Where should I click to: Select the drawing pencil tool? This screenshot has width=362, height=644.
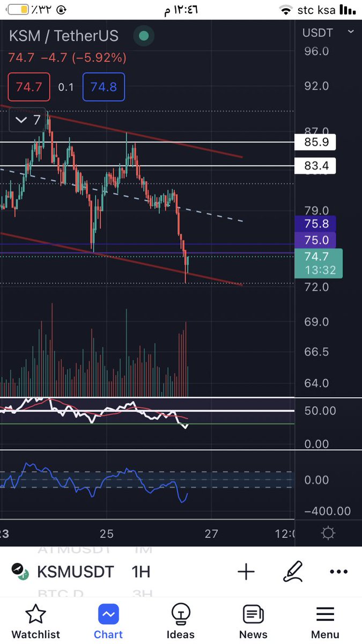[x=293, y=572]
